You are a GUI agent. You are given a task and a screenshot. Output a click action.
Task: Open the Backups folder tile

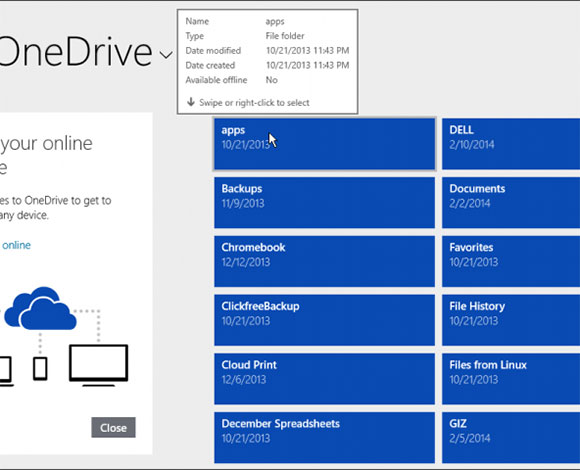tap(324, 202)
